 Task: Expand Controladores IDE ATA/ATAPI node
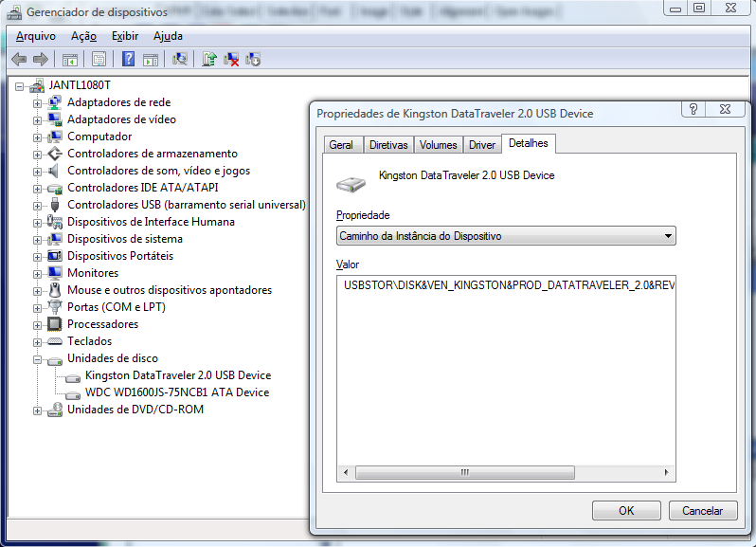[37, 189]
